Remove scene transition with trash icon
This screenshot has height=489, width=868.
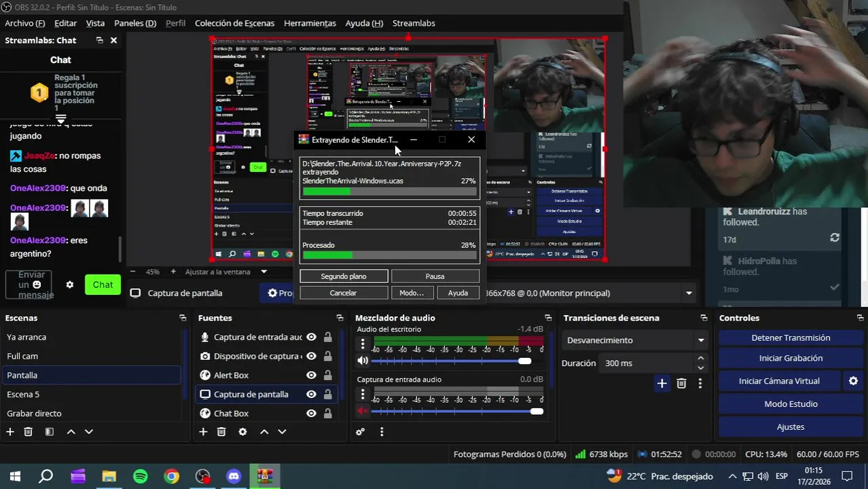tap(681, 384)
